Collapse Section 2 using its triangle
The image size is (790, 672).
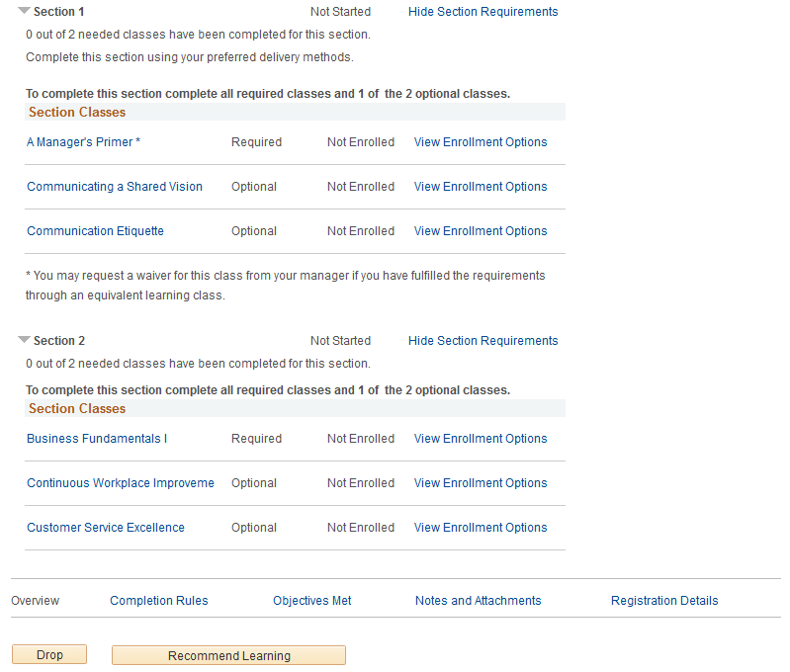click(24, 340)
